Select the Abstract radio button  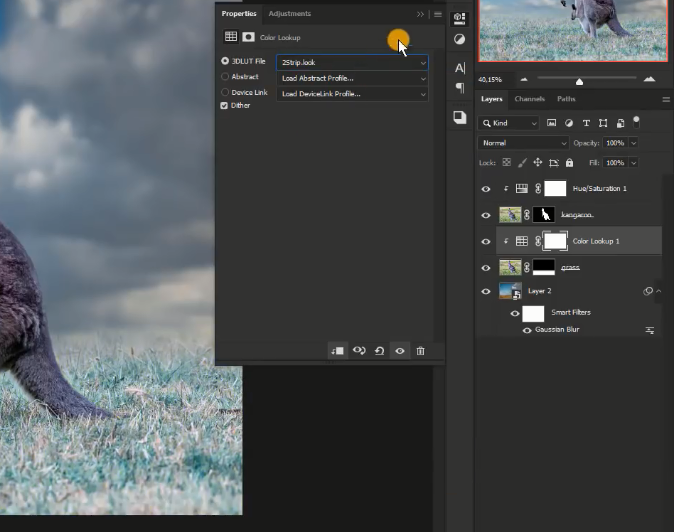point(224,77)
